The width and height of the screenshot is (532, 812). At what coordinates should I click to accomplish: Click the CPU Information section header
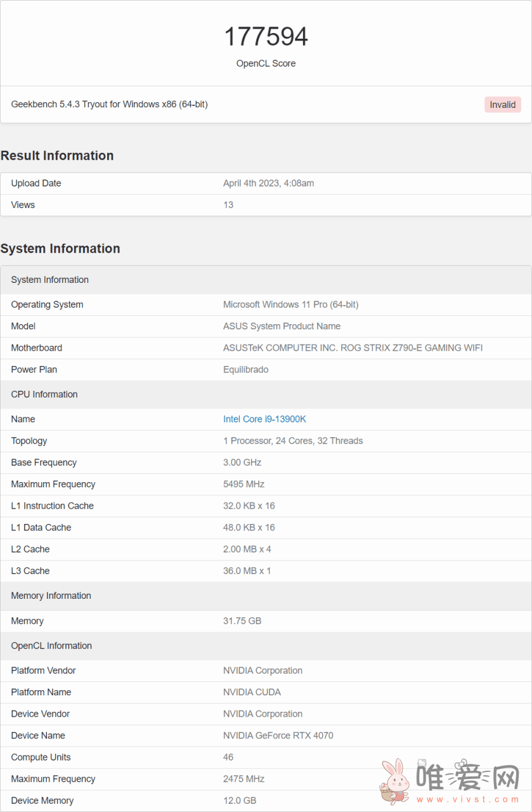pos(266,395)
